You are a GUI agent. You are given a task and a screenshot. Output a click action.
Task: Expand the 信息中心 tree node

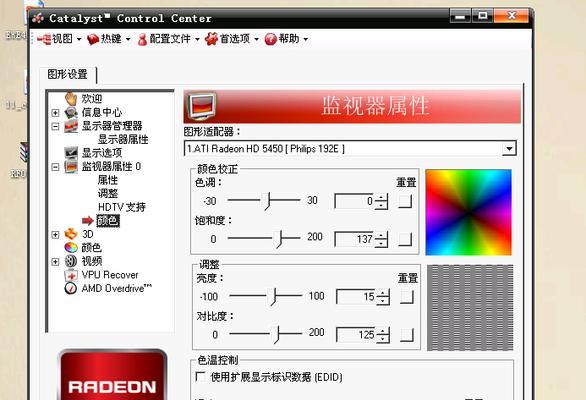pos(55,112)
